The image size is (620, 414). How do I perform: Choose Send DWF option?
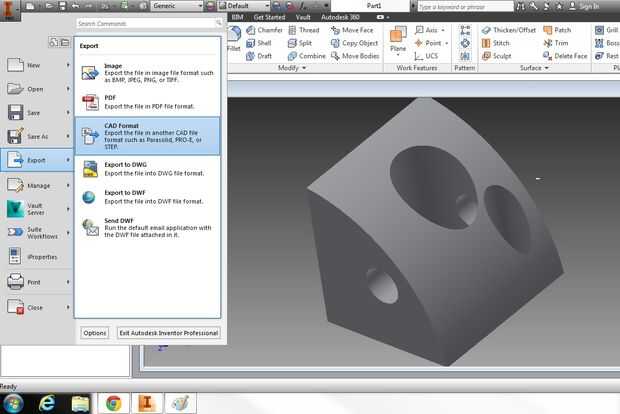147,227
